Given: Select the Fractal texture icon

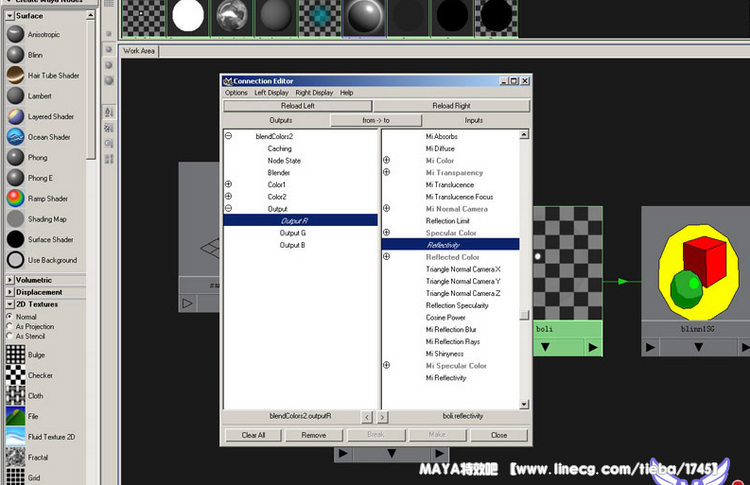Looking at the screenshot, I should (15, 457).
